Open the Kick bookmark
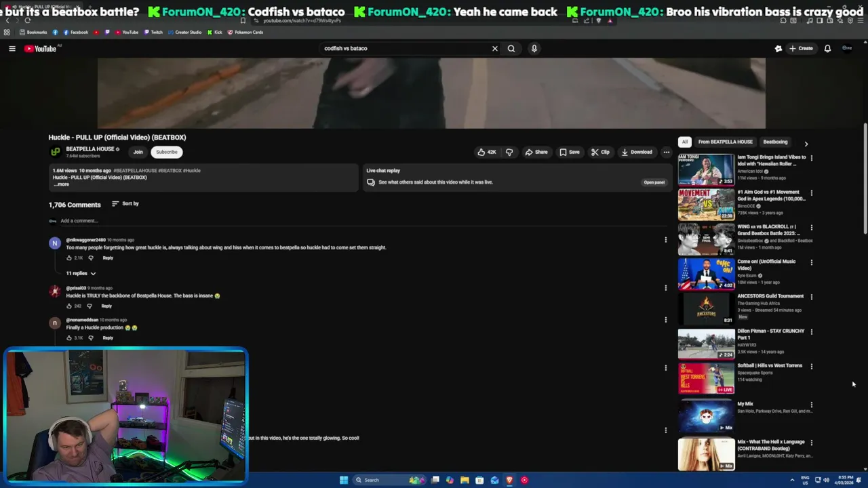The image size is (868, 488). click(215, 32)
